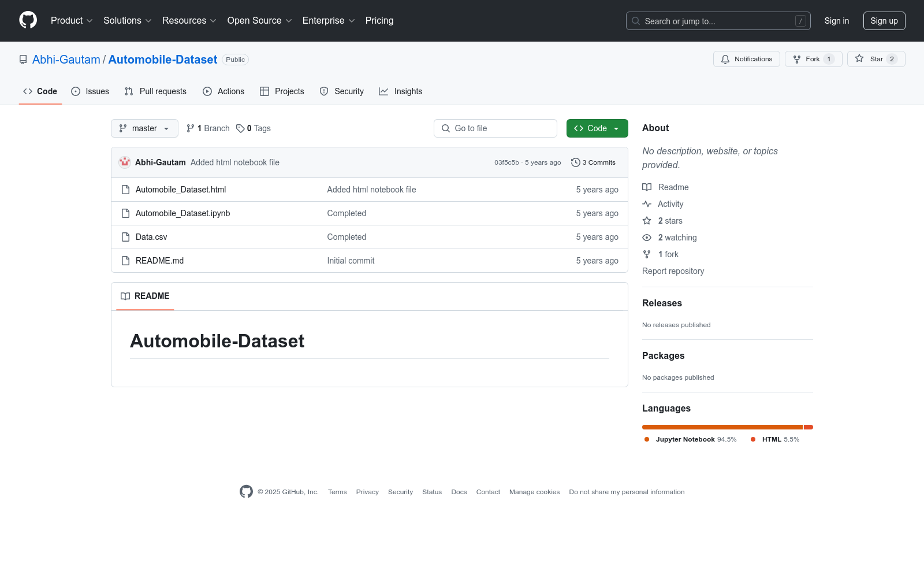Click the Search or jump to field

click(718, 21)
